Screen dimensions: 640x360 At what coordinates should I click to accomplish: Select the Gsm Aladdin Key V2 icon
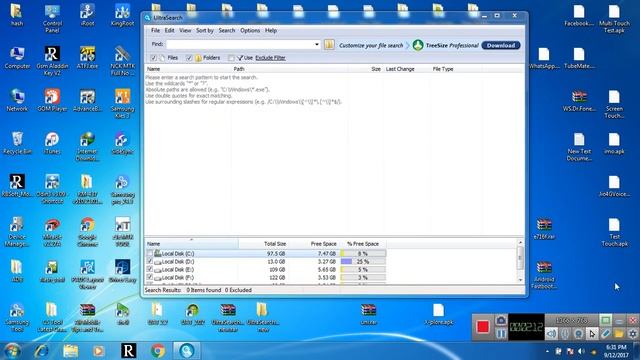click(x=52, y=61)
